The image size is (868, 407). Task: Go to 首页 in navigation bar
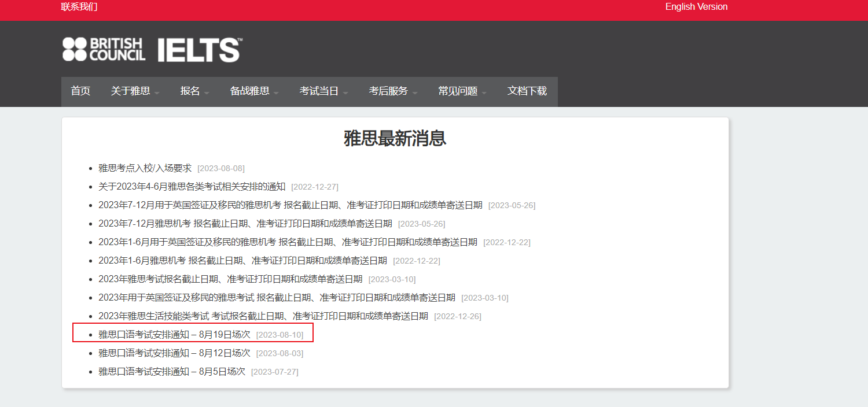pyautogui.click(x=80, y=91)
